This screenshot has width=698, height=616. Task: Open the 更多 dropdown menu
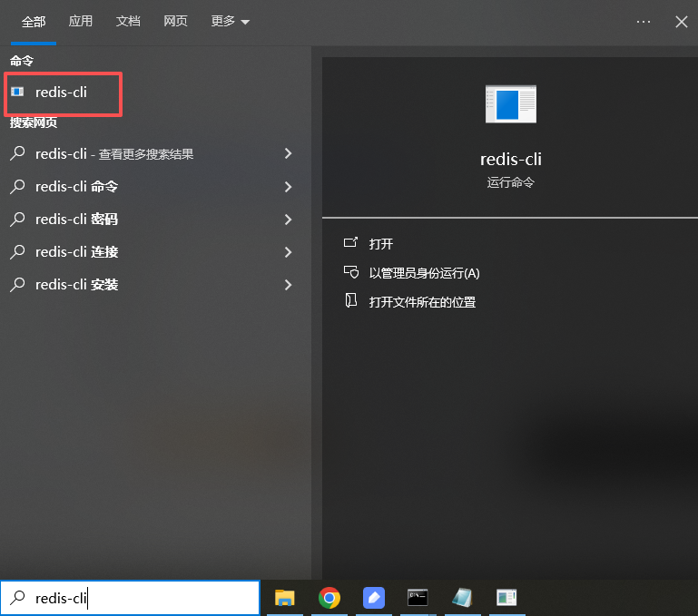230,21
